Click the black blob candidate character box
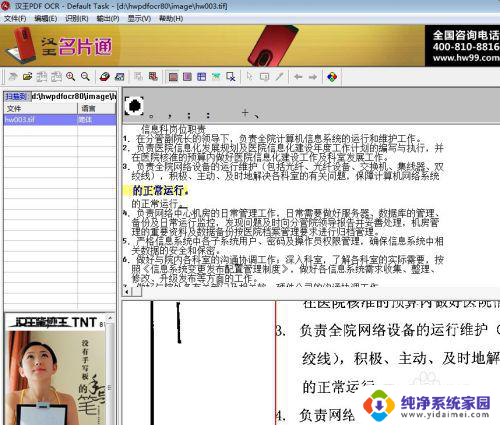The image size is (500, 425). point(134,106)
